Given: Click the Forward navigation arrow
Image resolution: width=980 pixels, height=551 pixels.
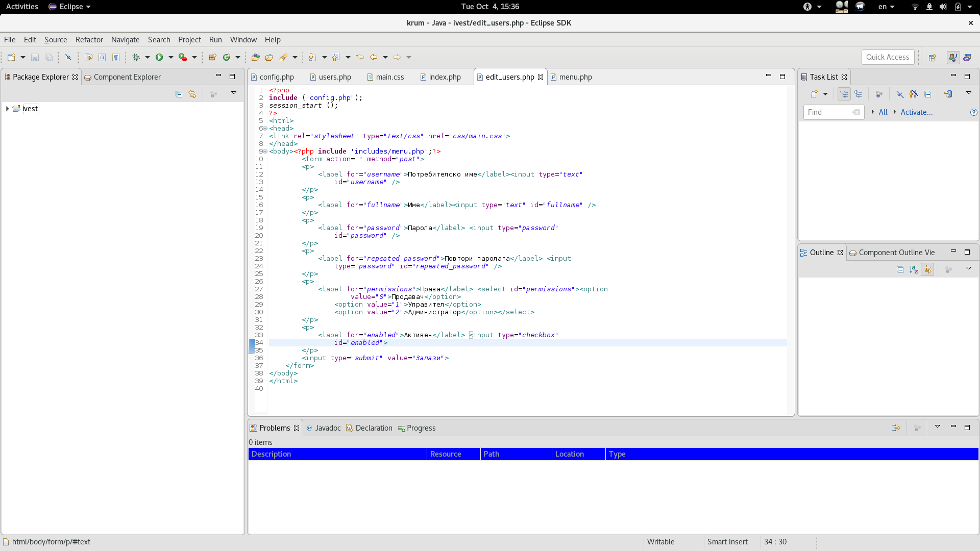Looking at the screenshot, I should tap(397, 57).
